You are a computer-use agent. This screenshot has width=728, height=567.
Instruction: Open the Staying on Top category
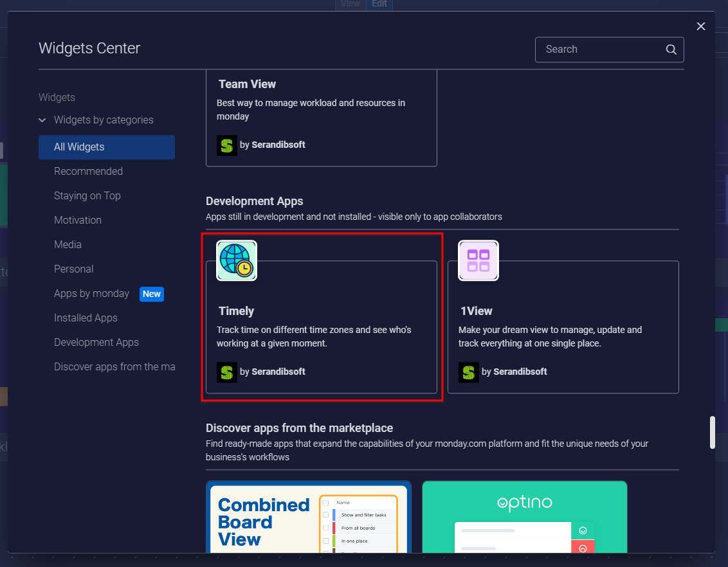pyautogui.click(x=87, y=196)
